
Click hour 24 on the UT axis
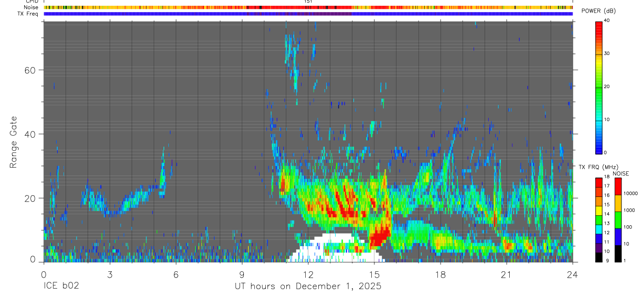pyautogui.click(x=573, y=274)
